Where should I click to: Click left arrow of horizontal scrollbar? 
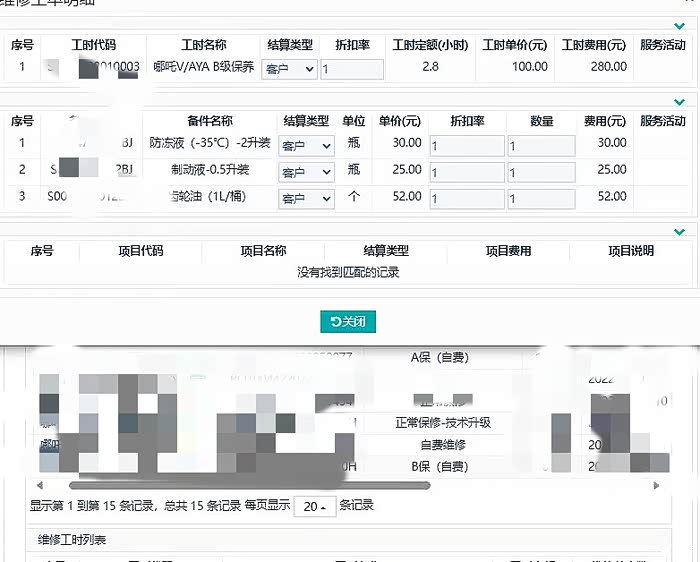(x=40, y=485)
